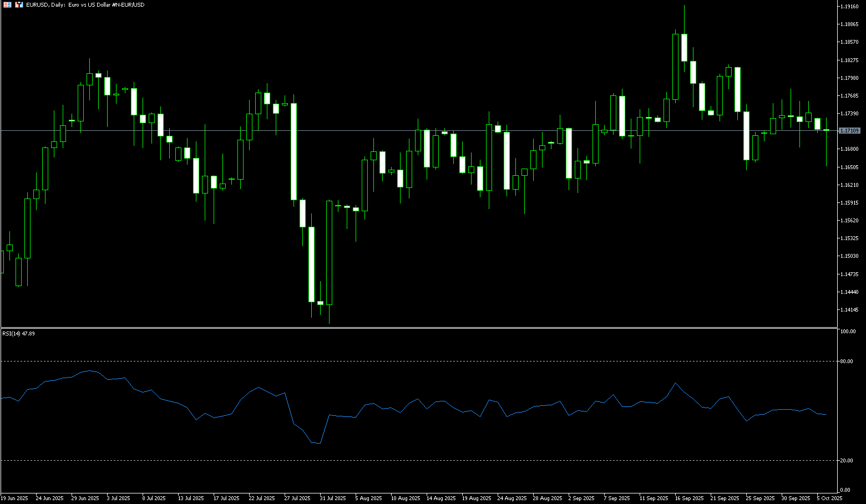This screenshot has width=866, height=504.
Task: Select the tall white bearish candle near 27 Jul
Action: (x=293, y=151)
